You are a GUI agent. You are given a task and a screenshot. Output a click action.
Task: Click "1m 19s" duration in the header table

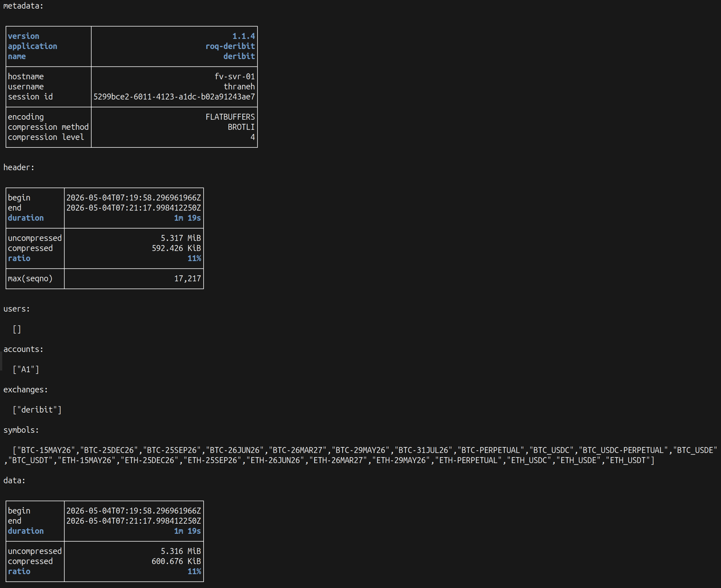pos(187,218)
